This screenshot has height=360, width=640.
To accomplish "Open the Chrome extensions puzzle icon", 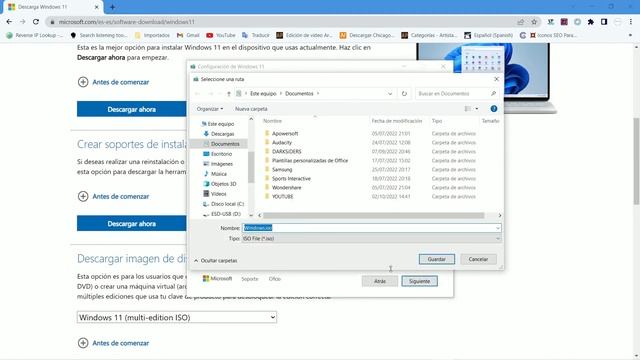I will coord(591,22).
